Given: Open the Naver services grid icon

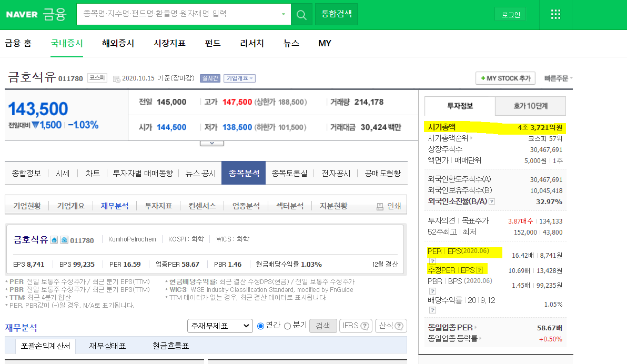Looking at the screenshot, I should point(555,14).
